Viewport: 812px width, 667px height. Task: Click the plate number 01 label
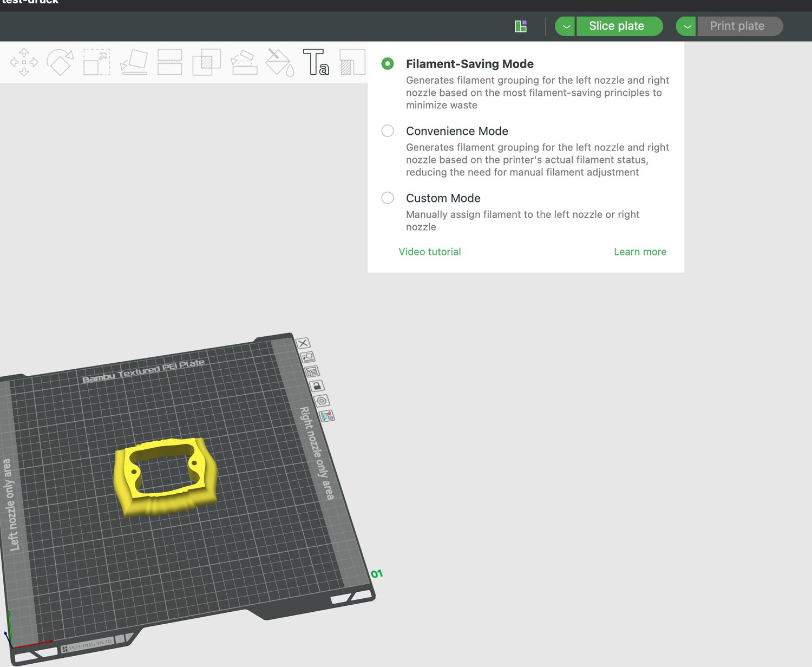coord(377,574)
